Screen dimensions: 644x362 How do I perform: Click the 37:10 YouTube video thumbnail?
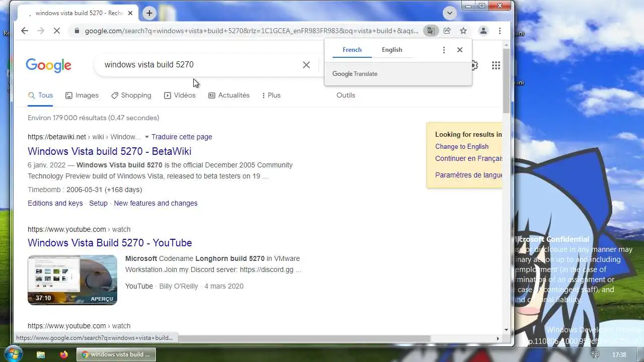72,280
